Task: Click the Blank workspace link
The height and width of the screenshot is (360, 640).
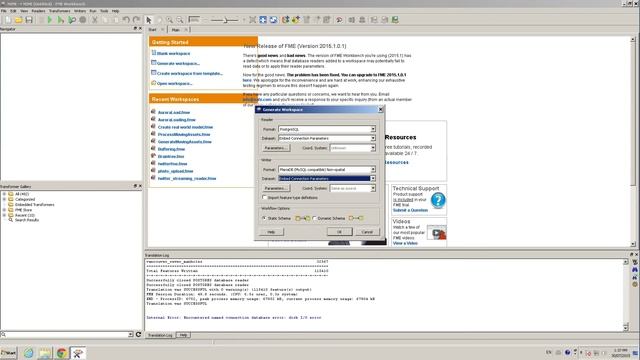Action: pos(173,53)
